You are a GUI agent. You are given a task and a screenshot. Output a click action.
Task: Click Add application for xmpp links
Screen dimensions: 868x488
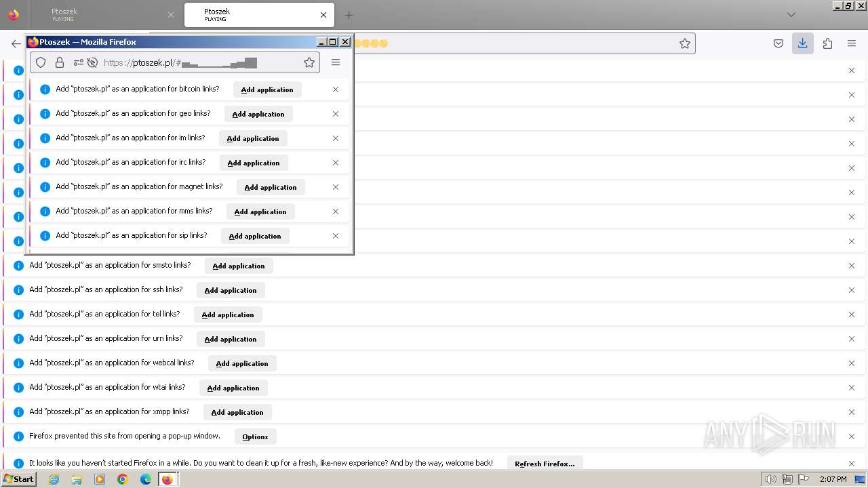point(237,412)
